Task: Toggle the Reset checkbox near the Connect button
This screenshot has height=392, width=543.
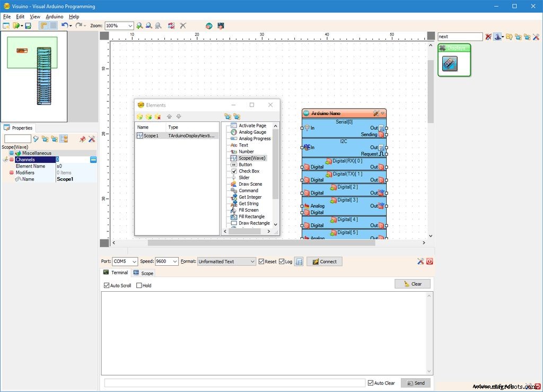Action: (260, 261)
